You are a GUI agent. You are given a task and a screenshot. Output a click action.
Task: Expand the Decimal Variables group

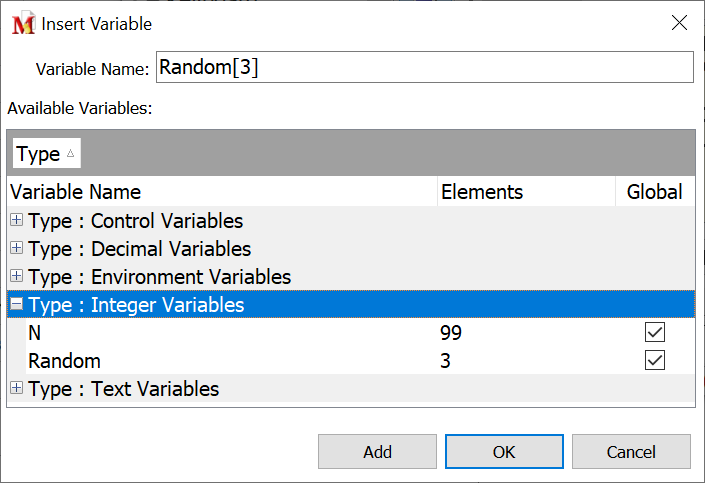coord(16,249)
